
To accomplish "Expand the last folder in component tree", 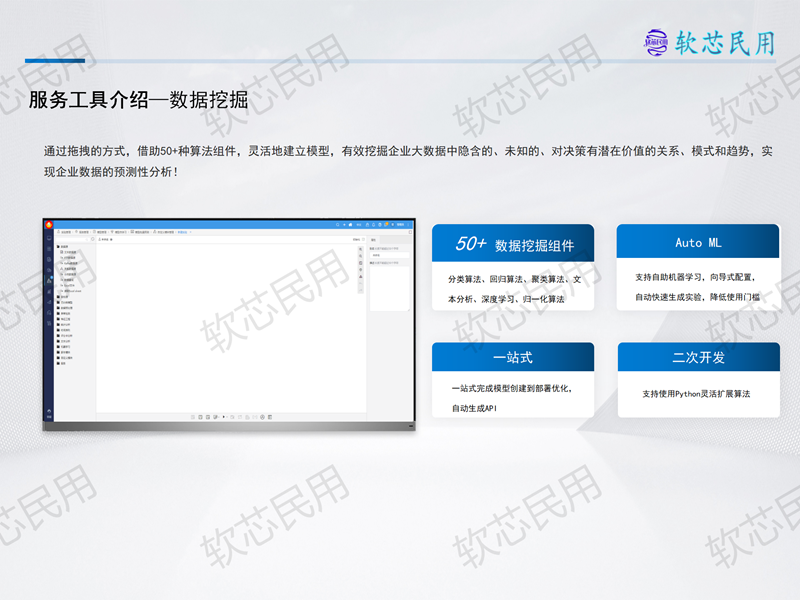I will pos(58,363).
